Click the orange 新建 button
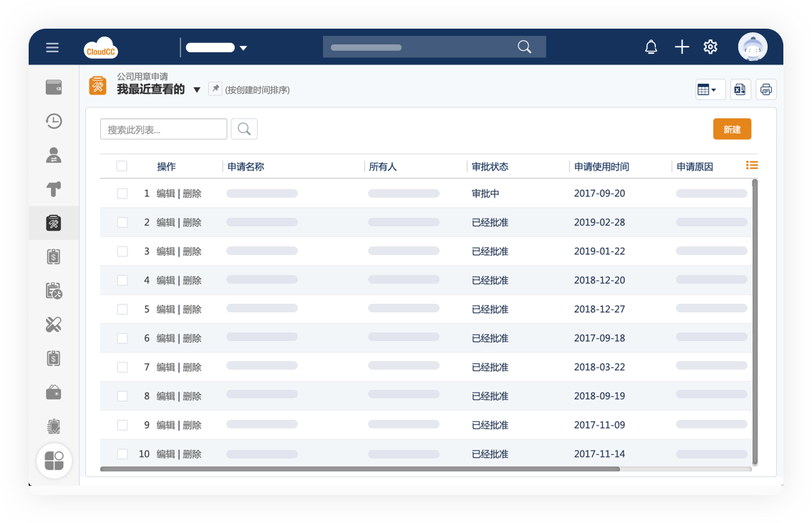The width and height of the screenshot is (812, 523). [x=732, y=129]
